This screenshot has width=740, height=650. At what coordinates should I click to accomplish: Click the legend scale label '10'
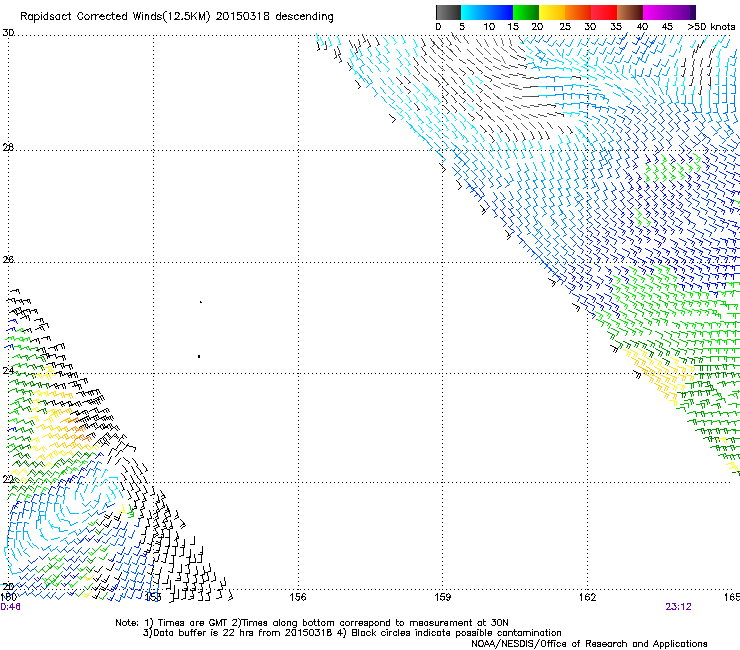point(489,27)
